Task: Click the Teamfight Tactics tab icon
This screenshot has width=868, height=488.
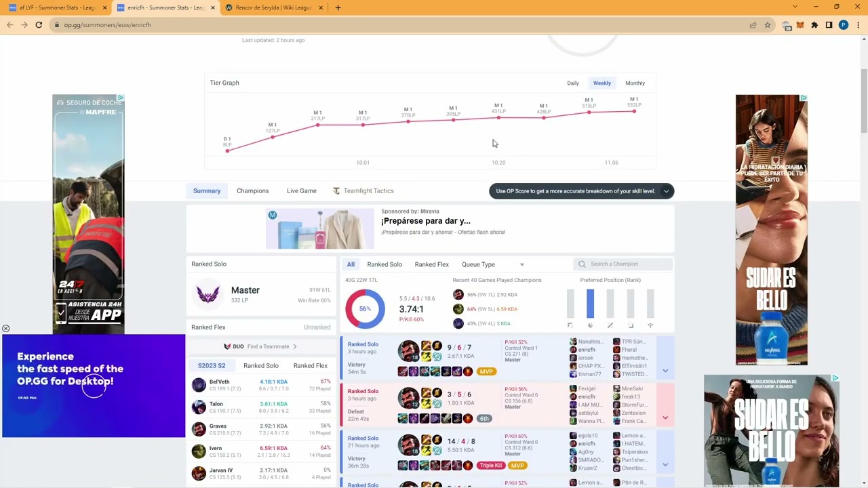Action: point(336,191)
